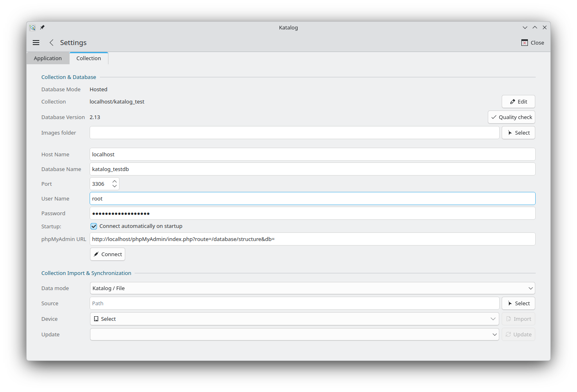Click the database version value '2.13'
This screenshot has width=577, height=392.
(x=95, y=117)
